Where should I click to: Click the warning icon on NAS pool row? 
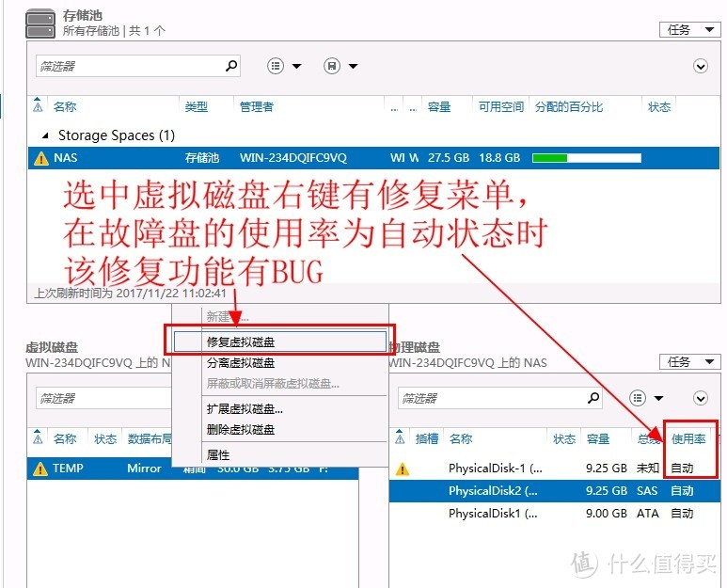click(x=40, y=158)
